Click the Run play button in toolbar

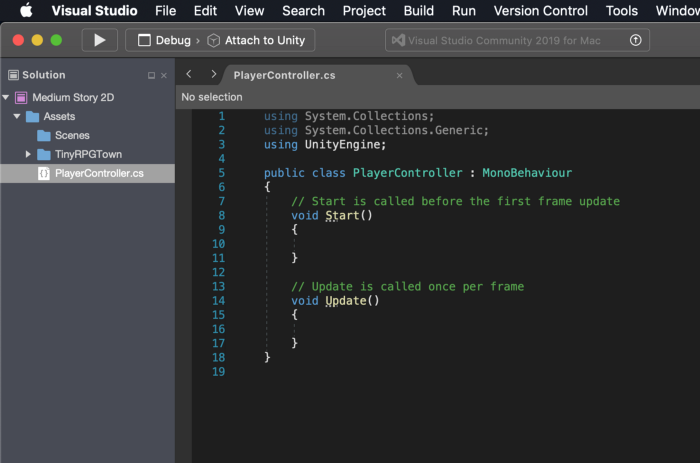pyautogui.click(x=100, y=40)
